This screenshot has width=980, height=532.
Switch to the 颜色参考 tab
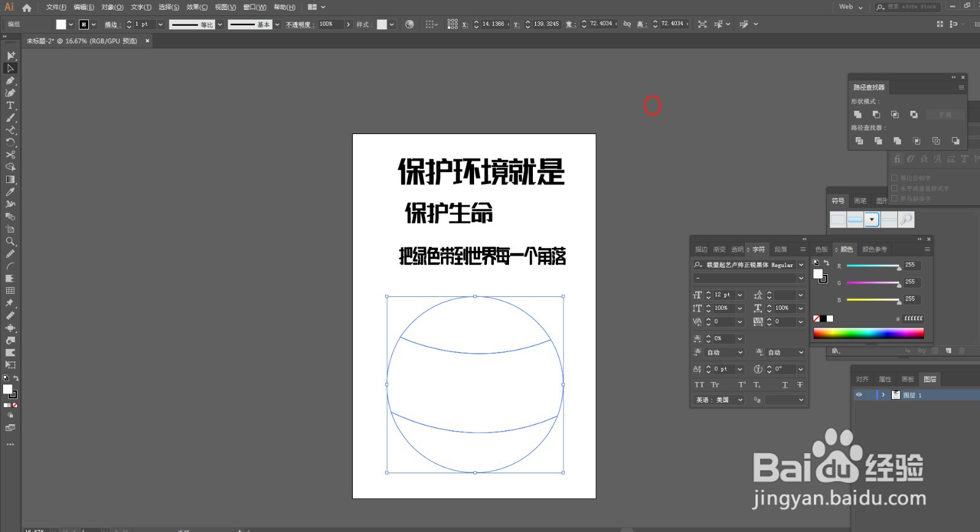coord(874,249)
